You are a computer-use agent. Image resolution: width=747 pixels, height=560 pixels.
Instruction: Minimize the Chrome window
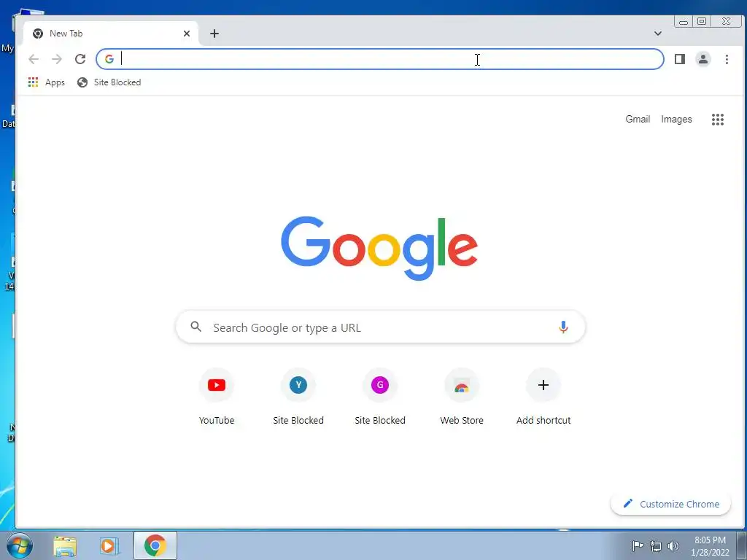point(684,21)
